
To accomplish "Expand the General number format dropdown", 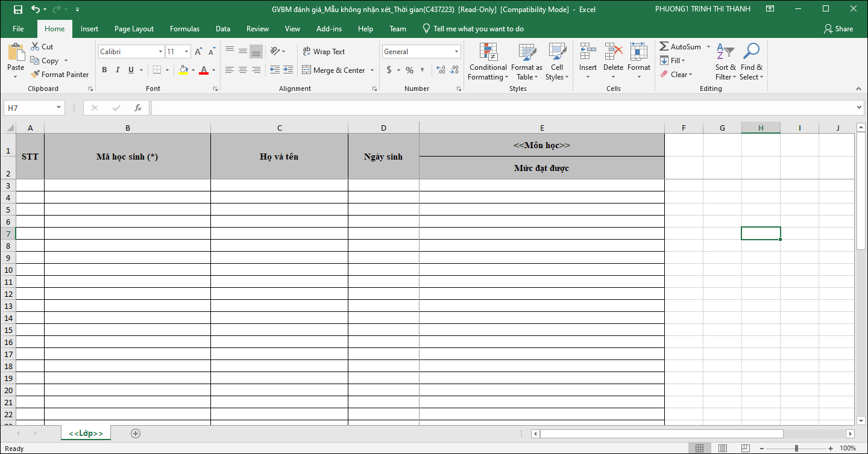I will 456,52.
